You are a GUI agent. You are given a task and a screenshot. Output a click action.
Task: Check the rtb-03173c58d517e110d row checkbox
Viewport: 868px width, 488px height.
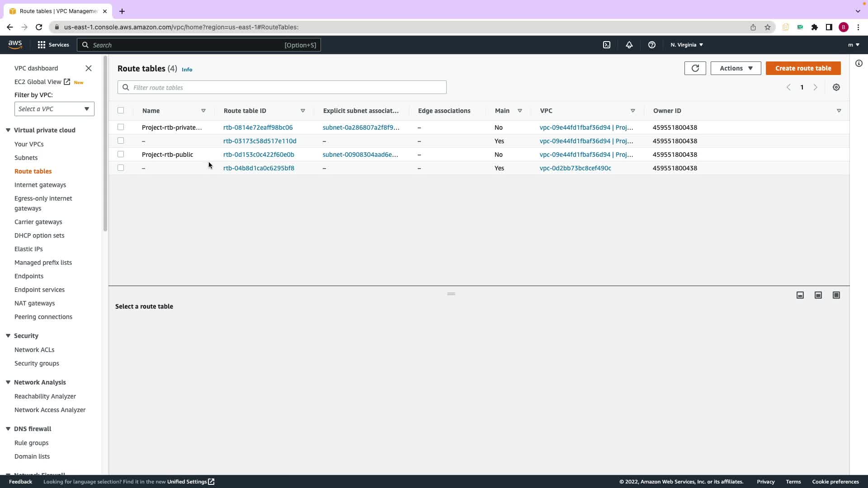[121, 141]
